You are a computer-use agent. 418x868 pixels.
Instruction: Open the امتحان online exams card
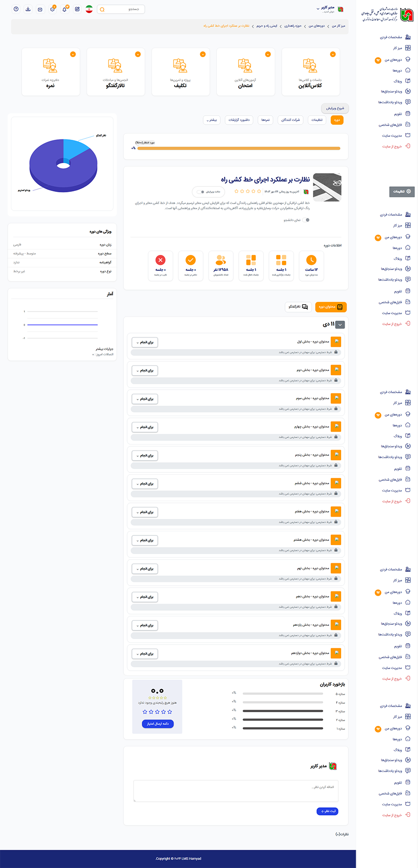click(x=245, y=72)
